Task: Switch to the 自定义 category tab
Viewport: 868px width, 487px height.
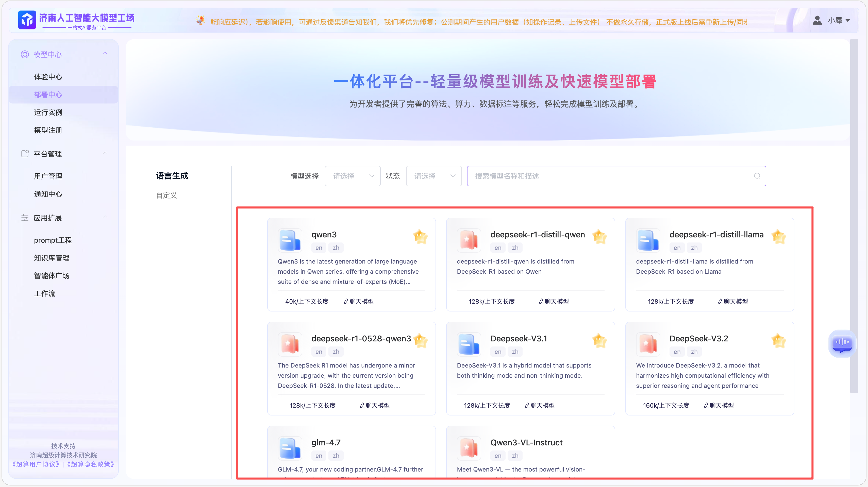Action: click(x=166, y=195)
